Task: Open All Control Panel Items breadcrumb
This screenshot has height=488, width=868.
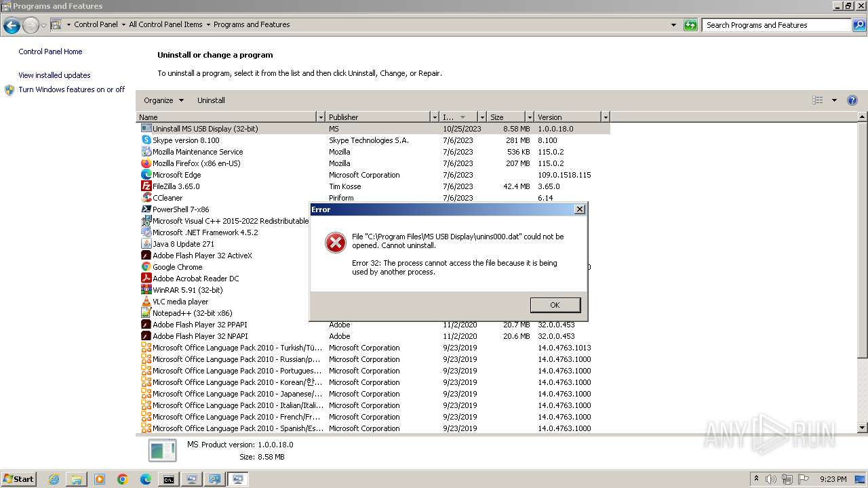Action: click(x=165, y=24)
